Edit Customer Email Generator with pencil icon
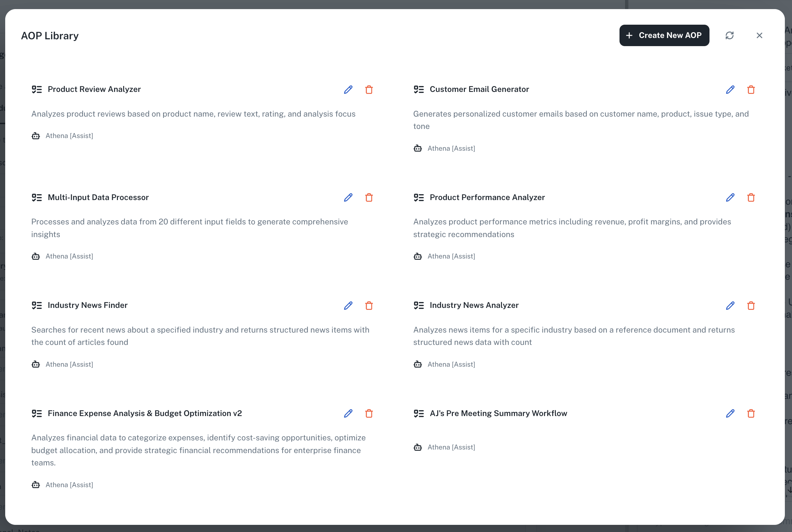The height and width of the screenshot is (532, 792). click(x=730, y=90)
